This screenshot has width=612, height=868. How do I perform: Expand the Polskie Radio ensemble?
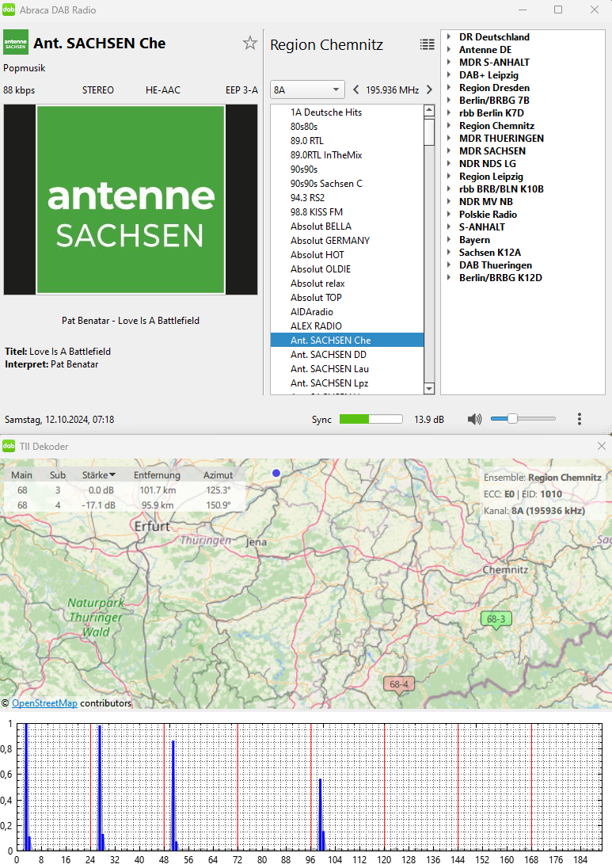[x=449, y=215]
